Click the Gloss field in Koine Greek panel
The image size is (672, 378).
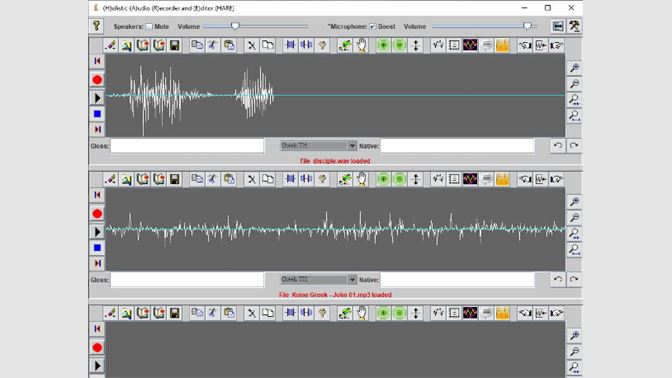click(x=187, y=279)
